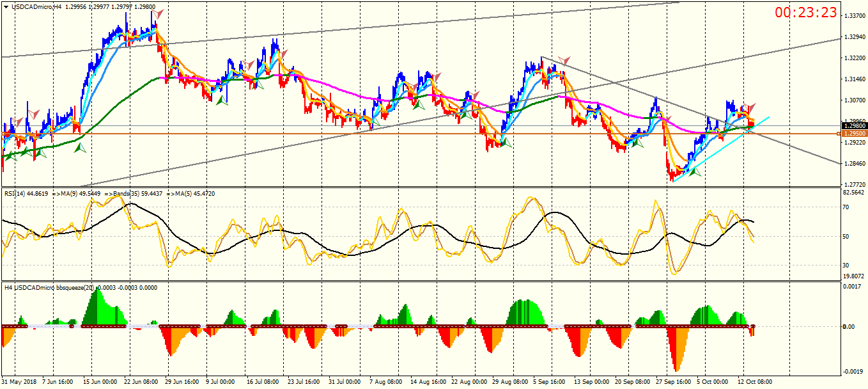Click the 19.8072 RSI scale minimum
Screen dimensions: 868x389
855,276
